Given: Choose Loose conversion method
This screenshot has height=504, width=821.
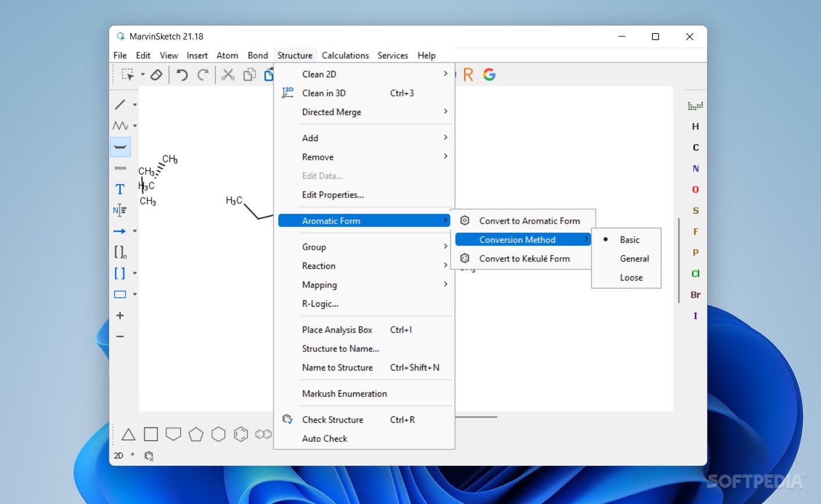Looking at the screenshot, I should tap(626, 278).
